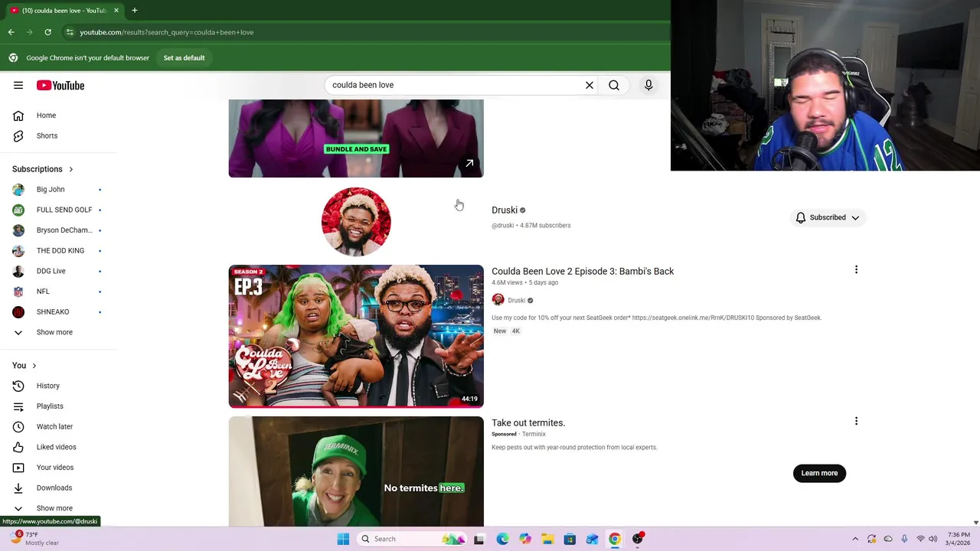This screenshot has width=980, height=551.
Task: Open the Windows Start menu
Action: tap(343, 539)
